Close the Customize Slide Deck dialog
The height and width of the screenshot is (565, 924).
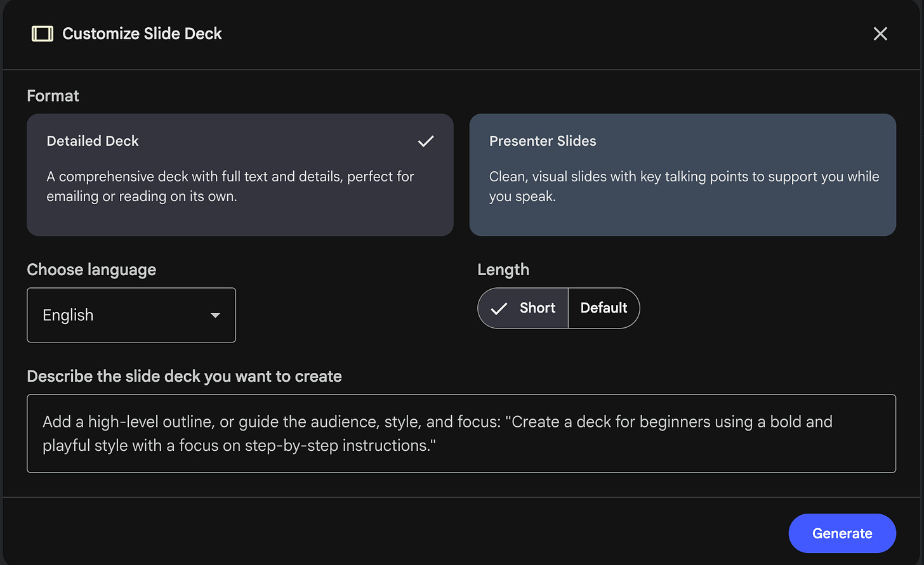pos(880,34)
